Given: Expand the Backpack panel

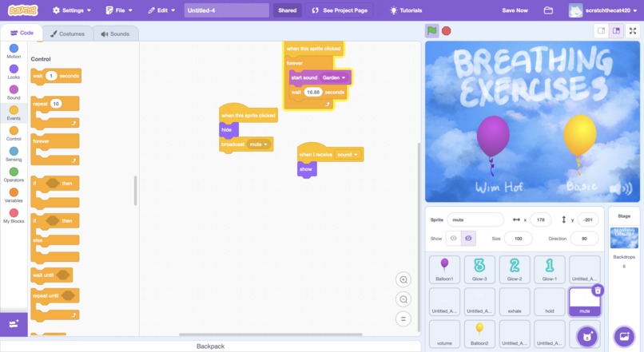Looking at the screenshot, I should click(x=210, y=346).
